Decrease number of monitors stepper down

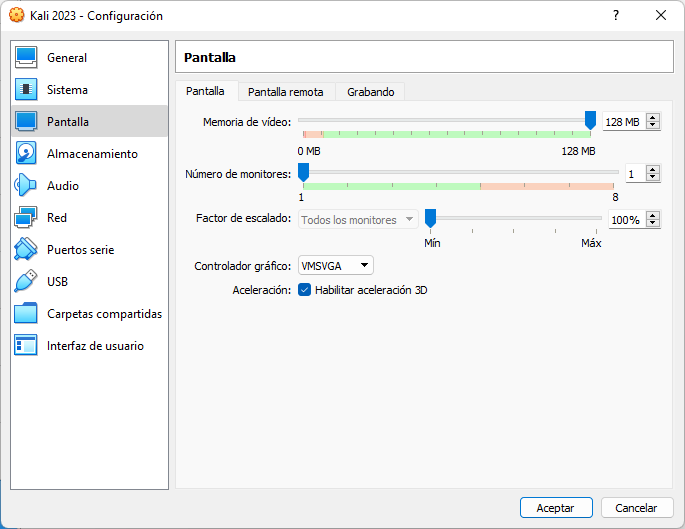point(653,177)
